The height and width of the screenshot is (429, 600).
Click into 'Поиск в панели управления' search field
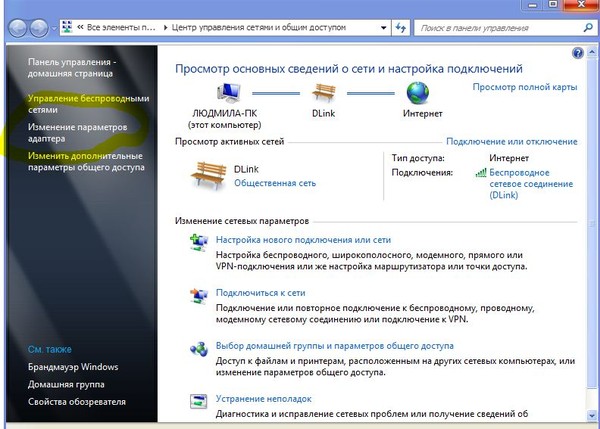pos(499,28)
